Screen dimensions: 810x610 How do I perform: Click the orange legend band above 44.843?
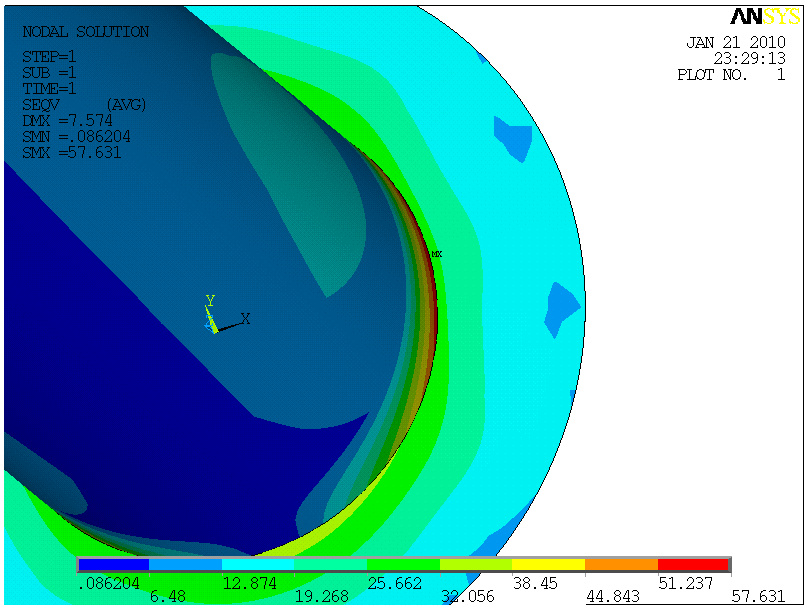621,564
